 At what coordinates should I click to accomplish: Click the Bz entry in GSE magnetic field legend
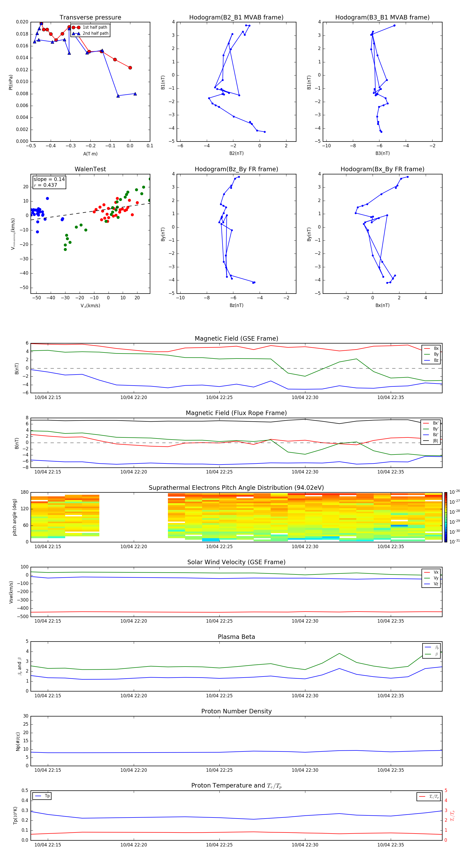tap(431, 360)
